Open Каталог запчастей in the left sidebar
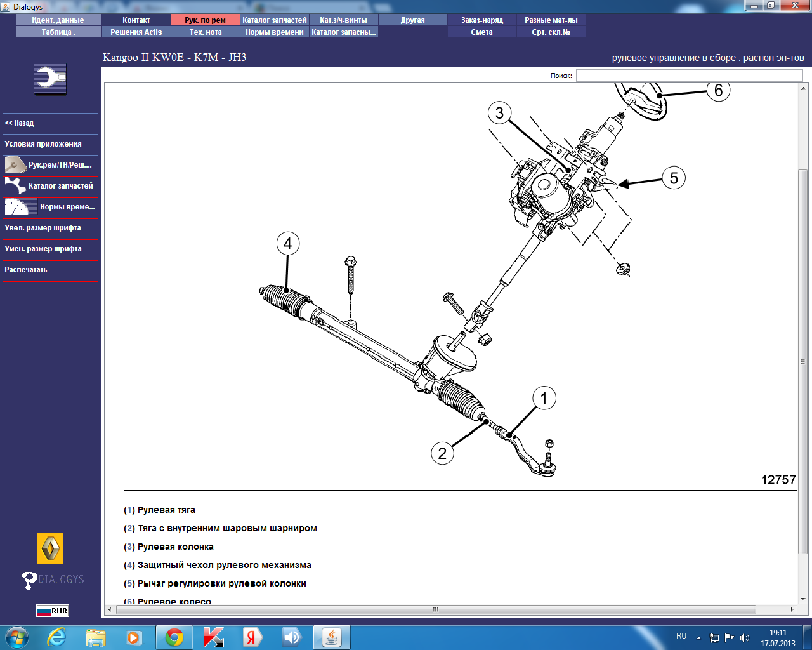Viewport: 812px width, 650px height. (51, 186)
